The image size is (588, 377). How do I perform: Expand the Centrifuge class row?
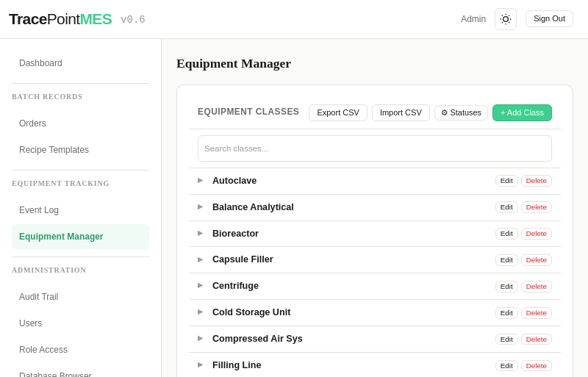point(200,285)
